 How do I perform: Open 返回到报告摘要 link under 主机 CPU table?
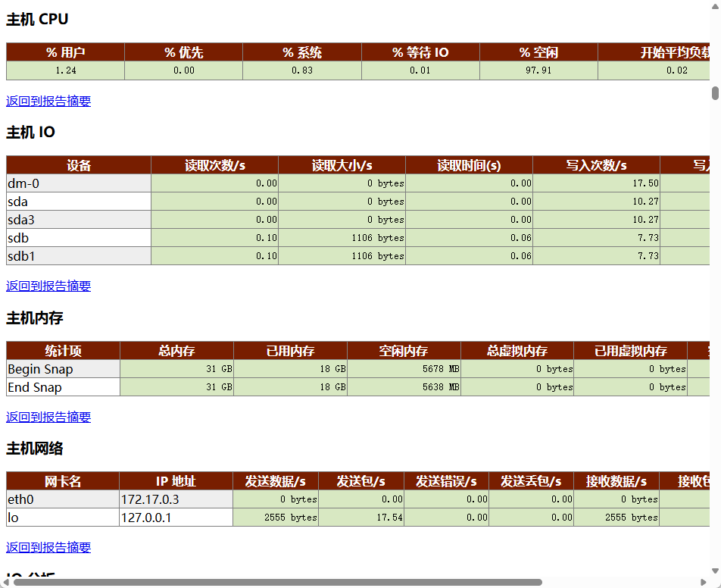48,101
